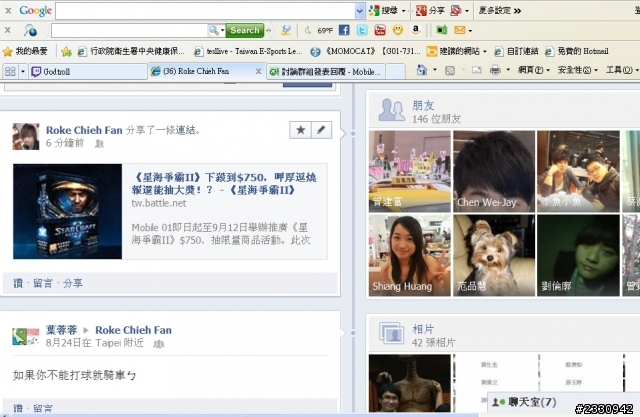Open the mail envelope toolbar icon

[460, 30]
